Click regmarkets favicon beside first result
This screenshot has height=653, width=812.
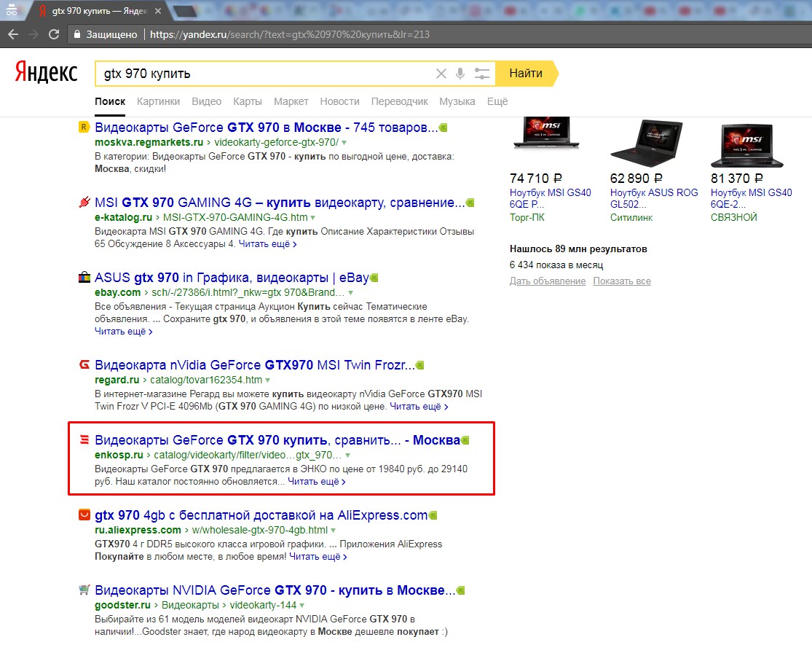pos(84,127)
